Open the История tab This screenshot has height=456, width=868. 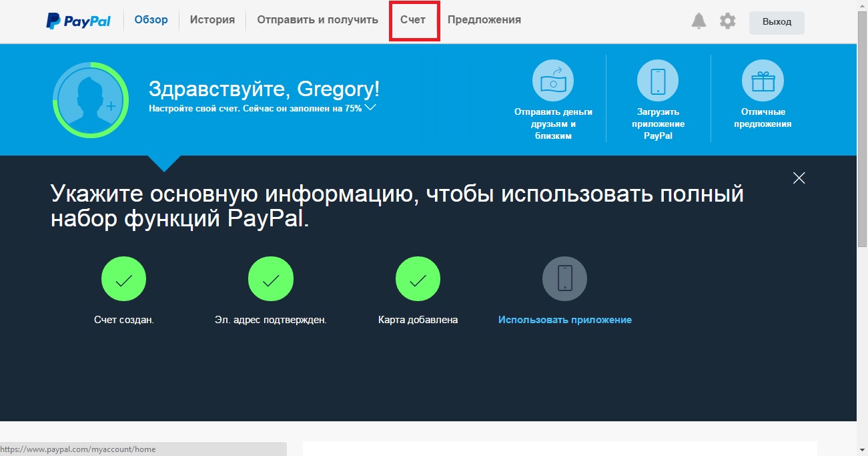pos(212,20)
